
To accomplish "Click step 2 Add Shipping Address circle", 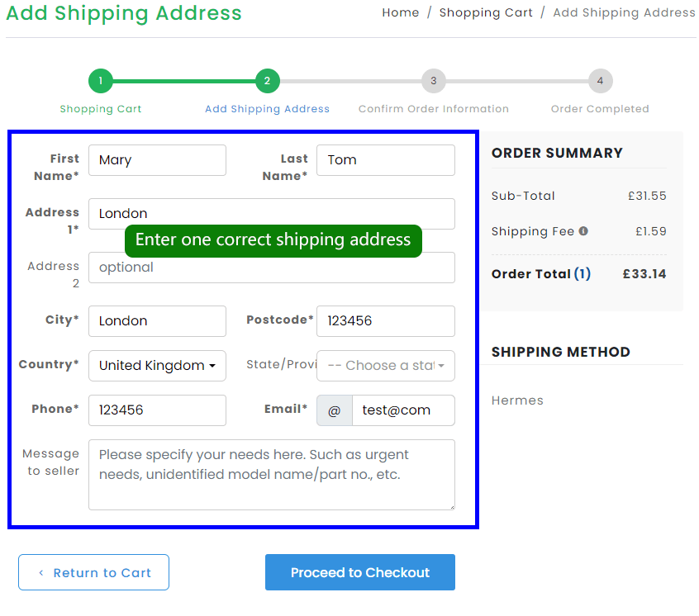I will [x=267, y=81].
